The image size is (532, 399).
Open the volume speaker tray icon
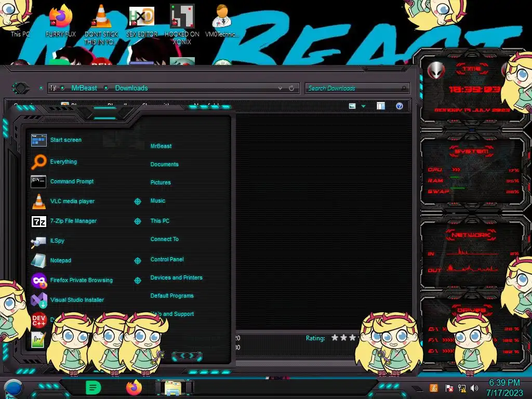coord(474,388)
